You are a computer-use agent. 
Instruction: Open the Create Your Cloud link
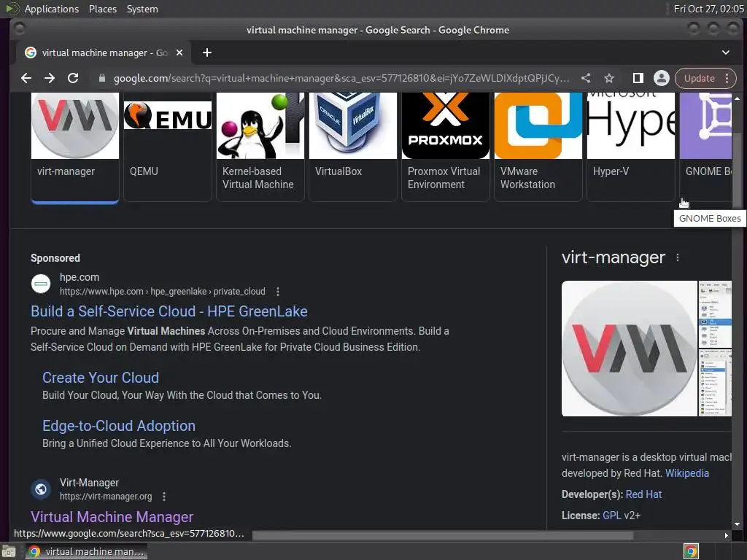pos(101,378)
